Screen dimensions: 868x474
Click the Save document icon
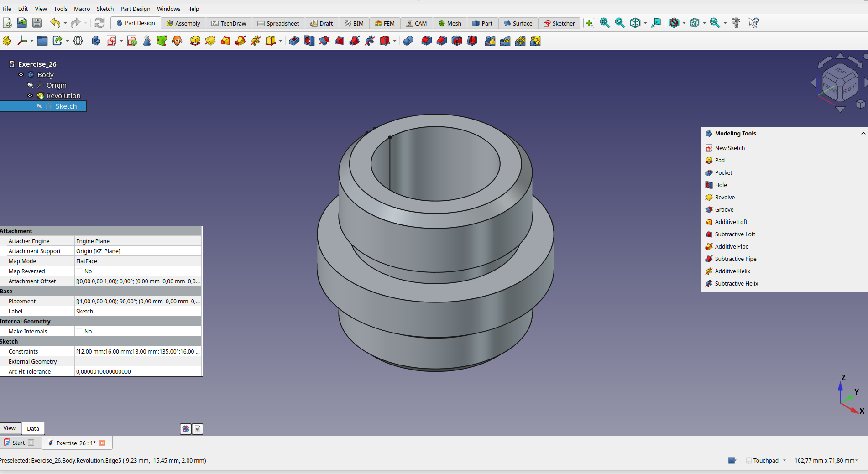click(x=37, y=23)
